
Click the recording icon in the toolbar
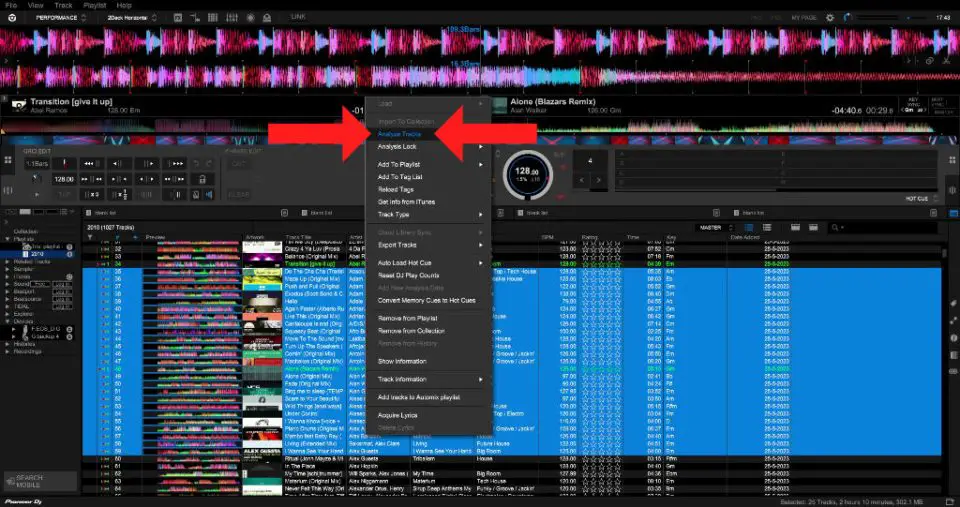coord(250,18)
